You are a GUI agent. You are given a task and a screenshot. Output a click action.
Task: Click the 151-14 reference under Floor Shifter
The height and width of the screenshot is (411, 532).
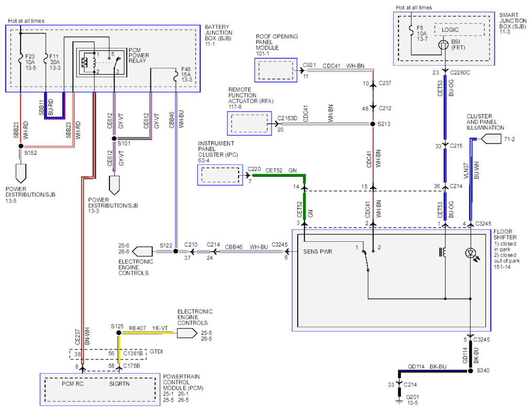pyautogui.click(x=502, y=267)
